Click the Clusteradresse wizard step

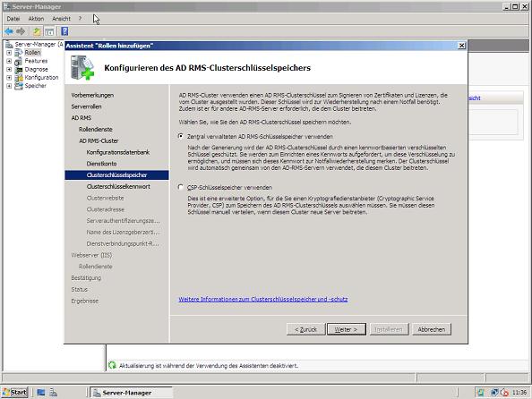105,209
